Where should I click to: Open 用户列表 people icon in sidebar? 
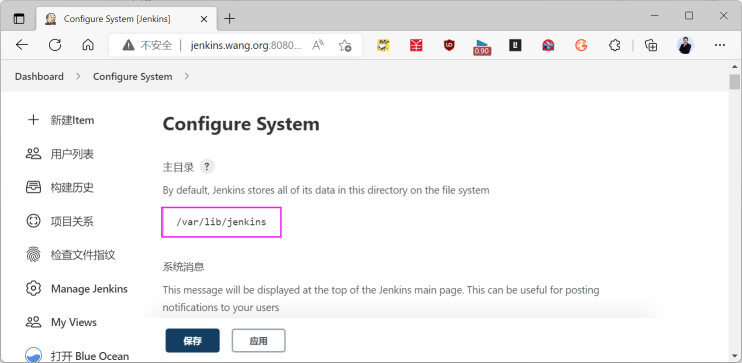coord(33,154)
